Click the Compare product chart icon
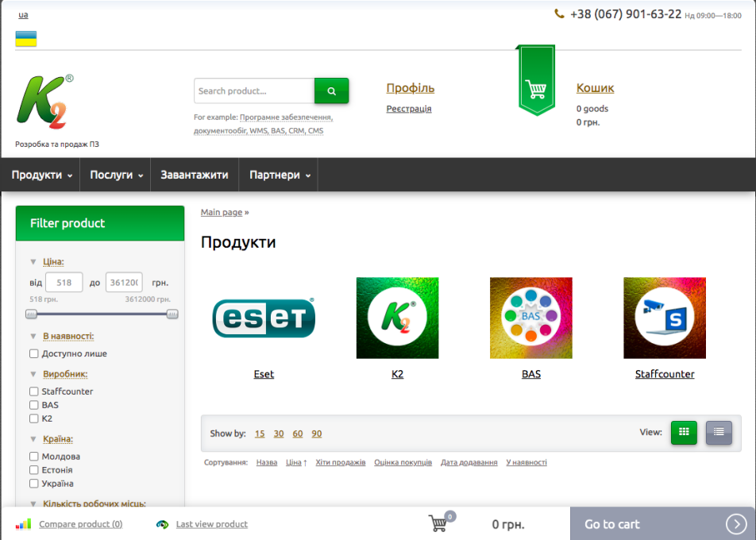 (x=23, y=524)
